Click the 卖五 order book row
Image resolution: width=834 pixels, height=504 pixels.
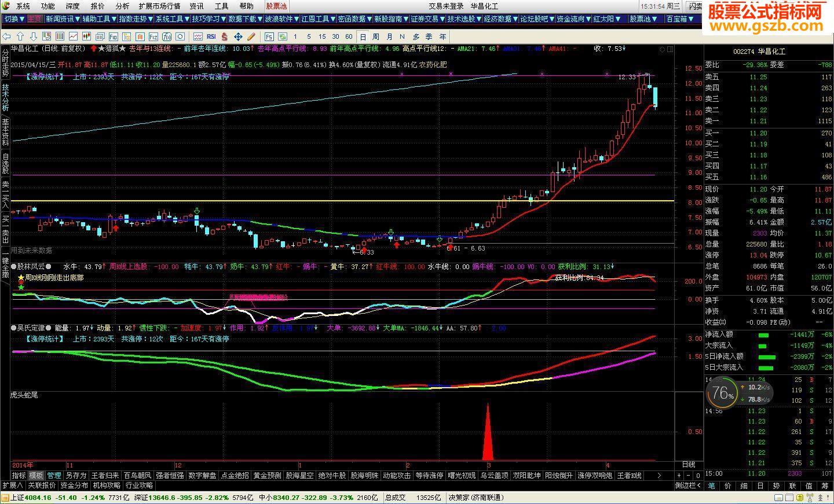769,77
